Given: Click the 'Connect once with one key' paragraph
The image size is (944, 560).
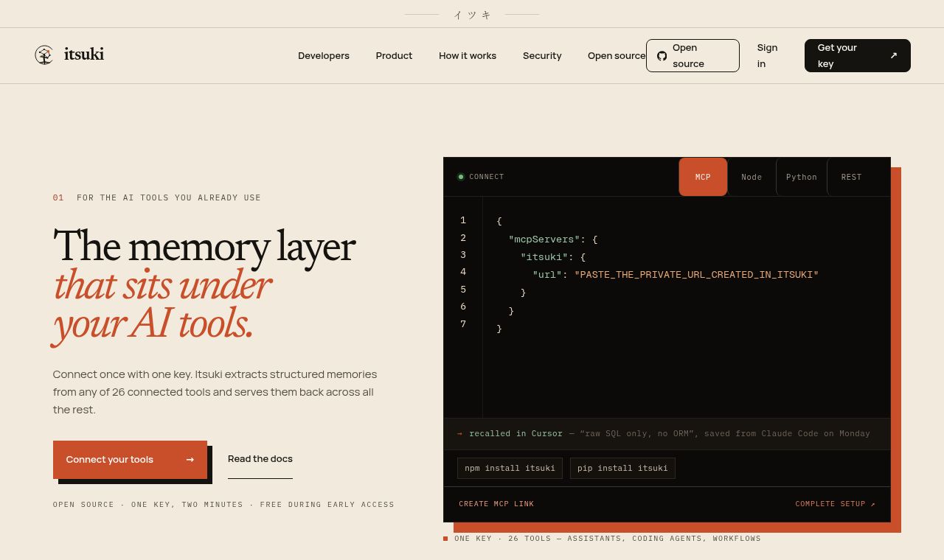Looking at the screenshot, I should [215, 392].
